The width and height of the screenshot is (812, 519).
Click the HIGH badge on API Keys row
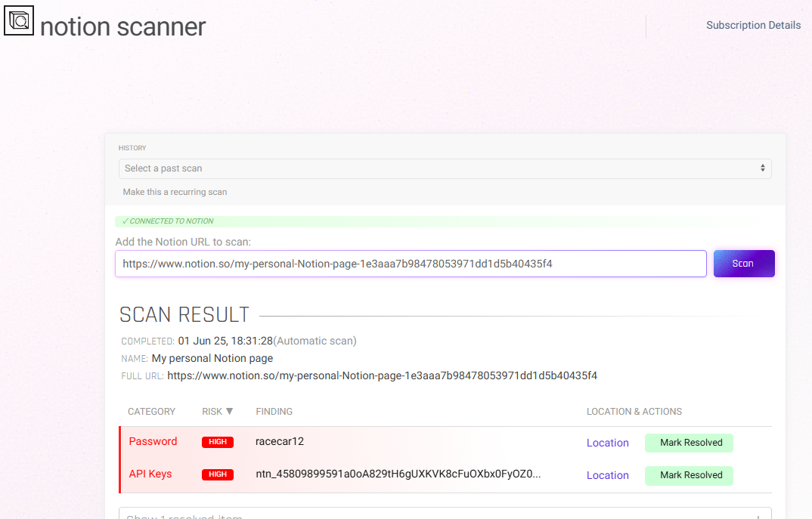coord(218,474)
